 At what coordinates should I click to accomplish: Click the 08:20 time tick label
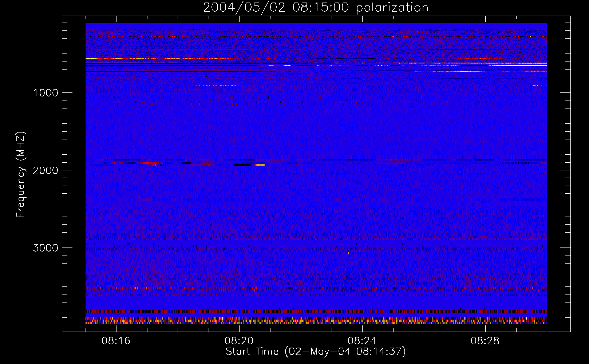[239, 341]
